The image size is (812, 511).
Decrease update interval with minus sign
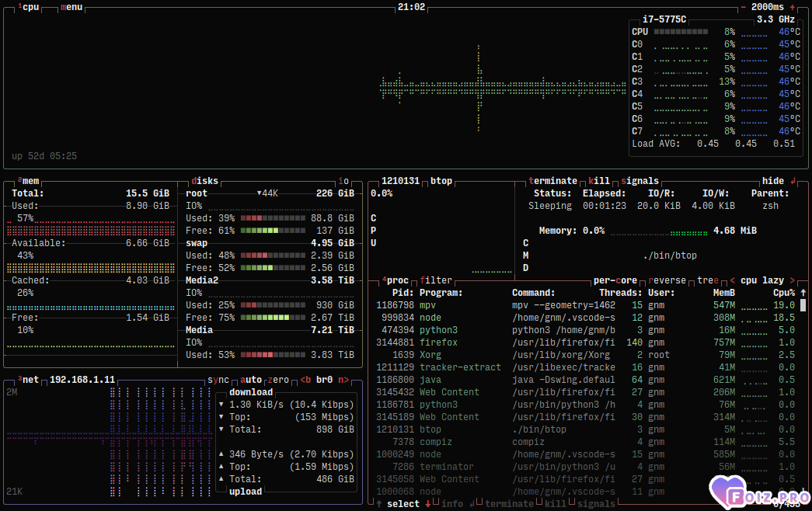(x=743, y=7)
